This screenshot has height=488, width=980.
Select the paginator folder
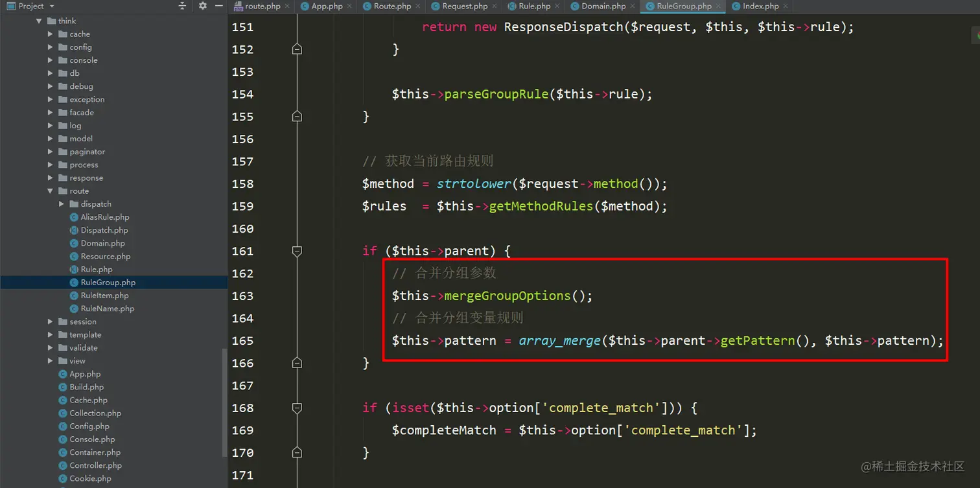[87, 152]
